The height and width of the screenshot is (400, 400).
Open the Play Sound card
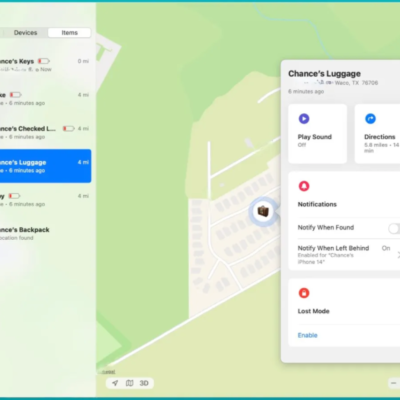coord(317,133)
